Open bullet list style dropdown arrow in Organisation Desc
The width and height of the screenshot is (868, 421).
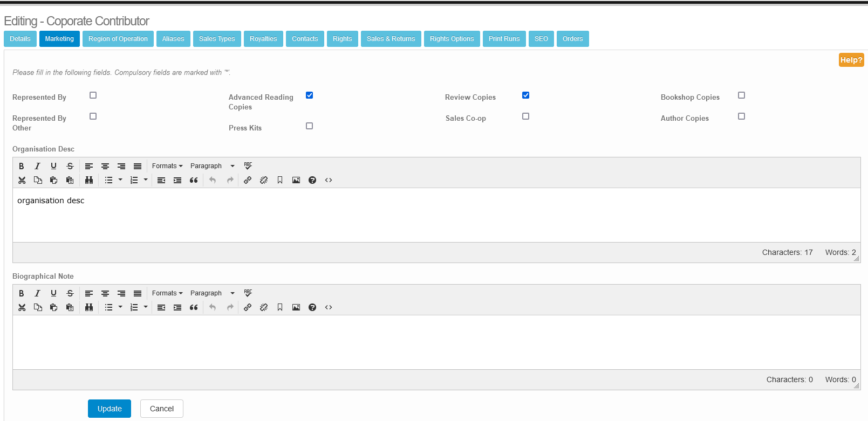coord(120,180)
